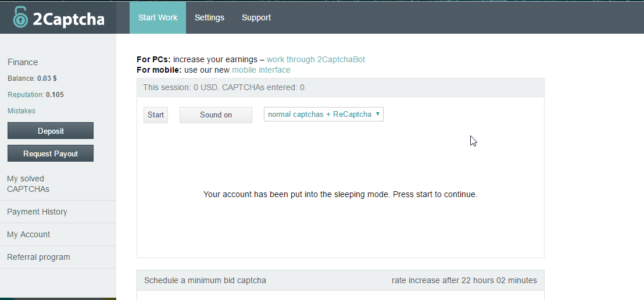This screenshot has height=300, width=644.
Task: Click the Start button
Action: click(156, 115)
